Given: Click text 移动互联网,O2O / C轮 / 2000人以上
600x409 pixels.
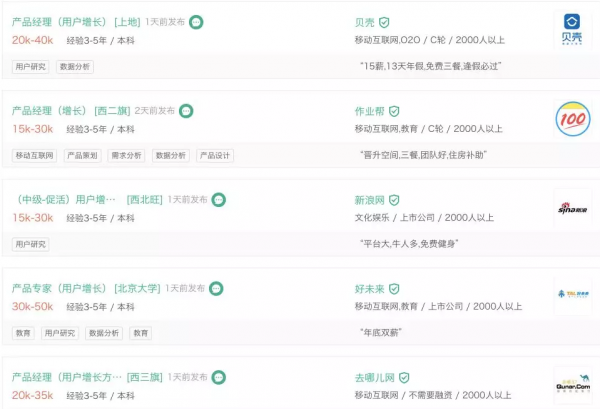Looking at the screenshot, I should pos(430,40).
